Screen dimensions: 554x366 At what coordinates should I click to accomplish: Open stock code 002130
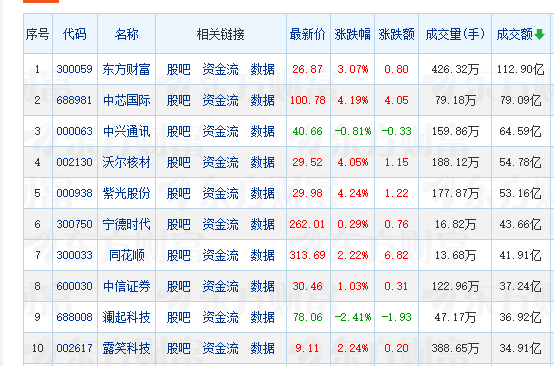74,163
